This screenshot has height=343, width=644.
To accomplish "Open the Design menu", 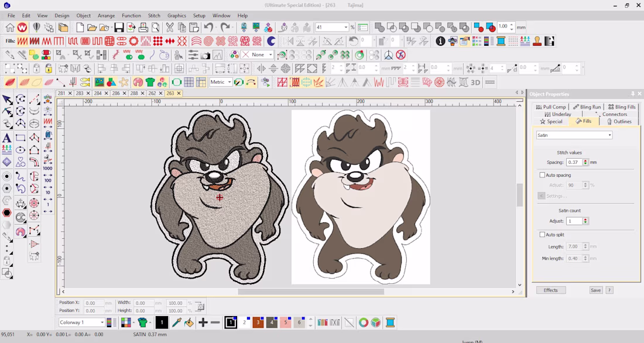I will [x=61, y=16].
